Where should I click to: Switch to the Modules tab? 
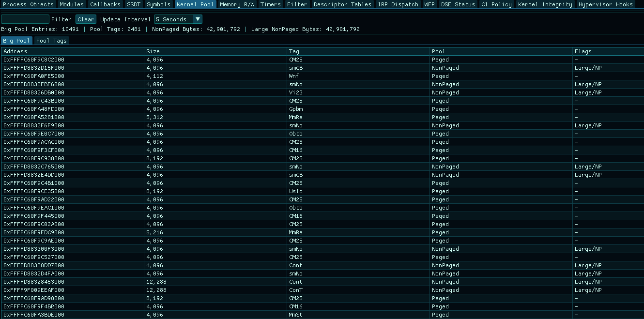coord(72,4)
